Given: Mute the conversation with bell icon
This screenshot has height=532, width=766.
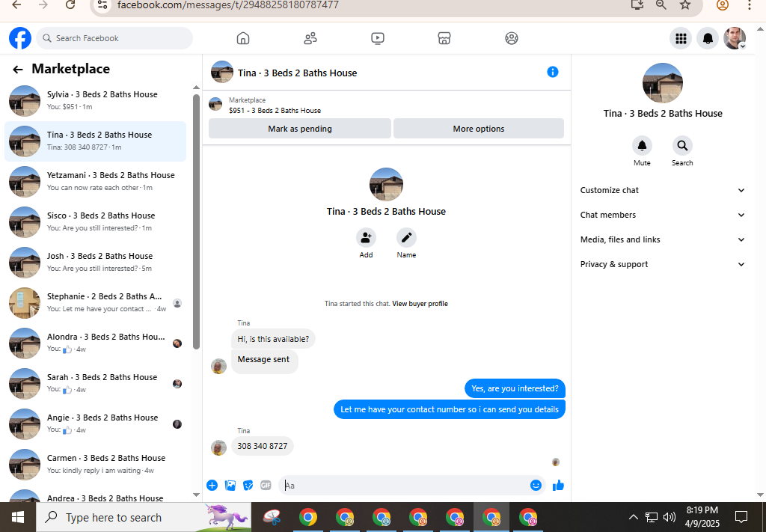Looking at the screenshot, I should 642,146.
